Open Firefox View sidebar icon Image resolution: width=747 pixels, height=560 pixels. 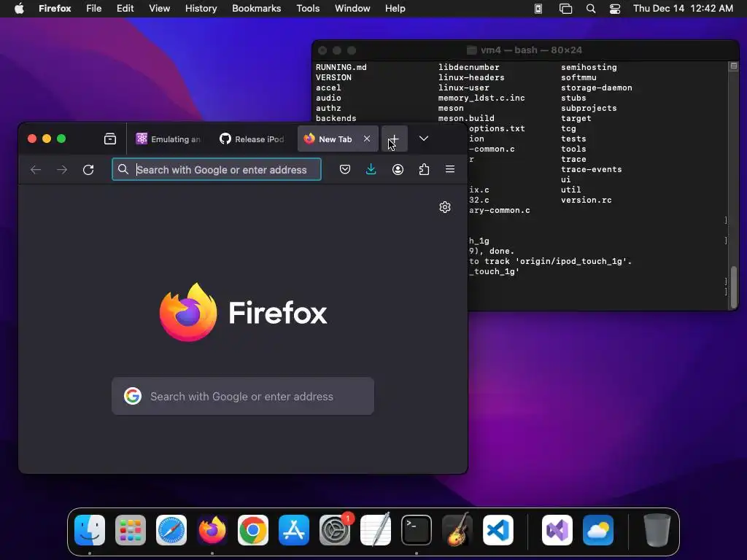(110, 139)
